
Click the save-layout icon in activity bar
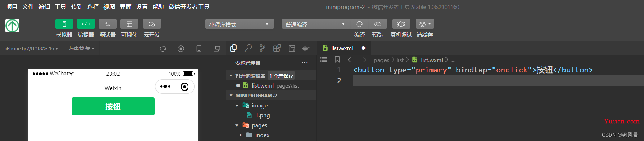292,48
